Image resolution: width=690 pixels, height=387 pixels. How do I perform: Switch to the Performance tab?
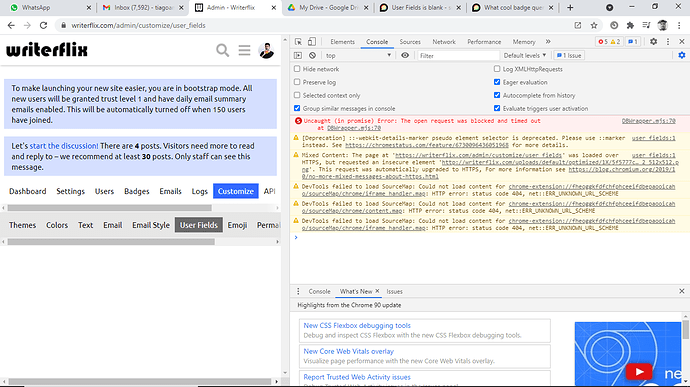tap(484, 42)
